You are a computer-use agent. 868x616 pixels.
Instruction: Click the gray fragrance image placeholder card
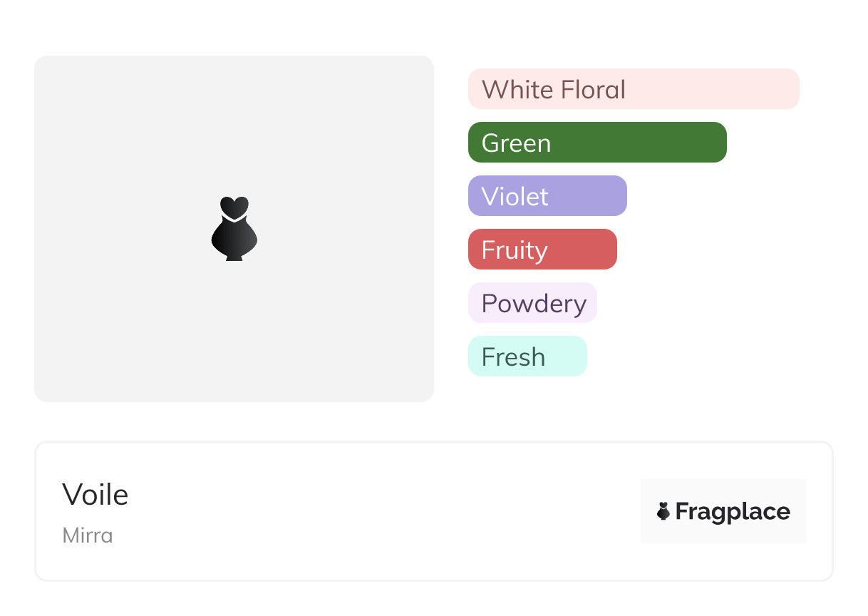pyautogui.click(x=234, y=229)
